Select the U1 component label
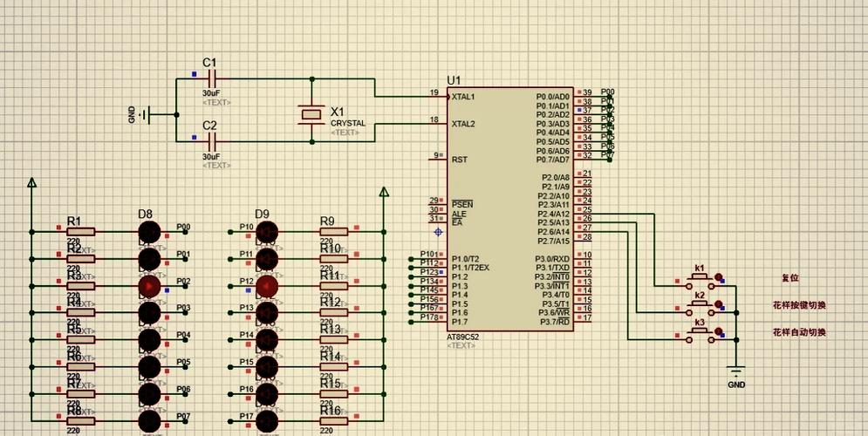The image size is (868, 436). (454, 80)
